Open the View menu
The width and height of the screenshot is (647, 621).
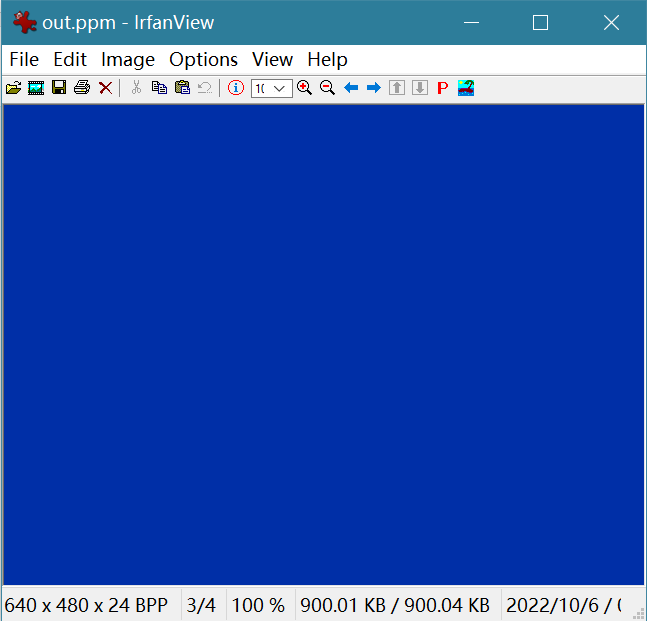click(272, 60)
